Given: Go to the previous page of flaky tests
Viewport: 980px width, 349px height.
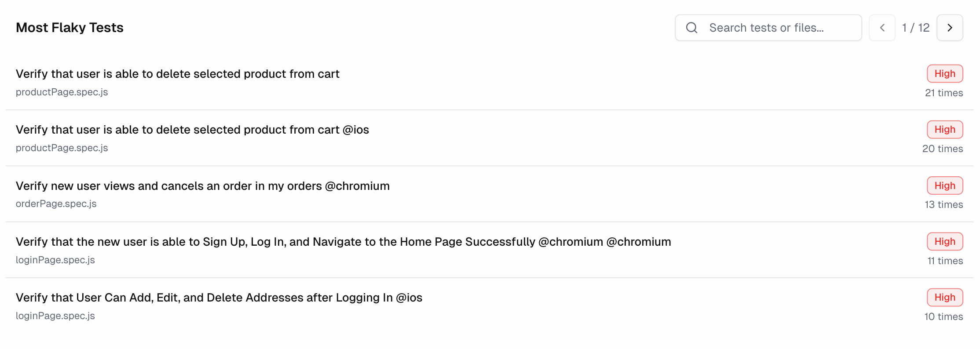Looking at the screenshot, I should (x=882, y=28).
